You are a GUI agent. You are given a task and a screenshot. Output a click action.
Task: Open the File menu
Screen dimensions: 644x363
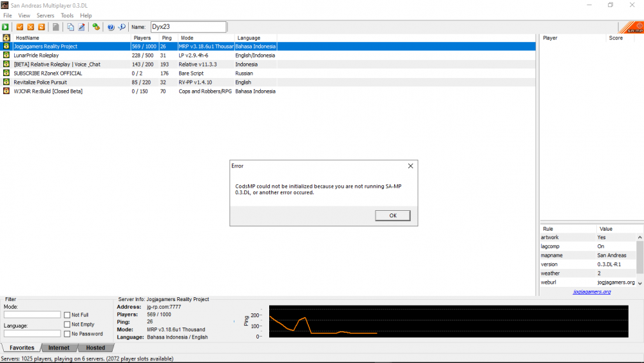(7, 15)
